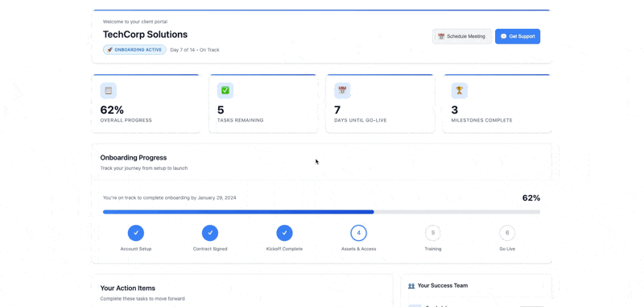The width and height of the screenshot is (644, 307).
Task: Click the Welcome to your client portal text
Action: point(135,22)
